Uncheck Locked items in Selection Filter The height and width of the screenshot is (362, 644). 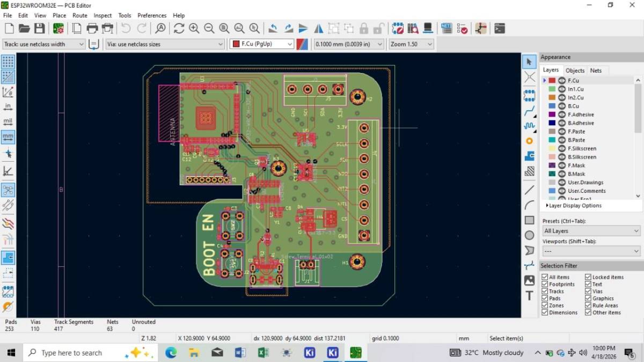[x=588, y=277]
